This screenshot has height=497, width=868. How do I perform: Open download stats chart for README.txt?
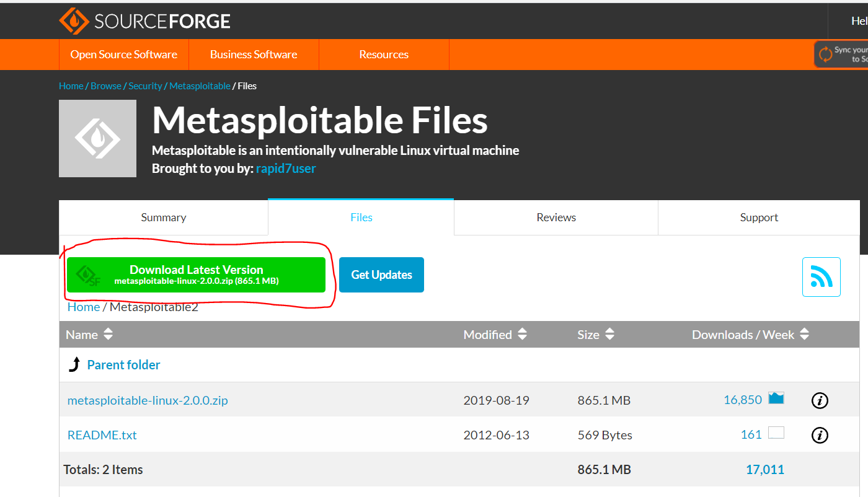776,433
